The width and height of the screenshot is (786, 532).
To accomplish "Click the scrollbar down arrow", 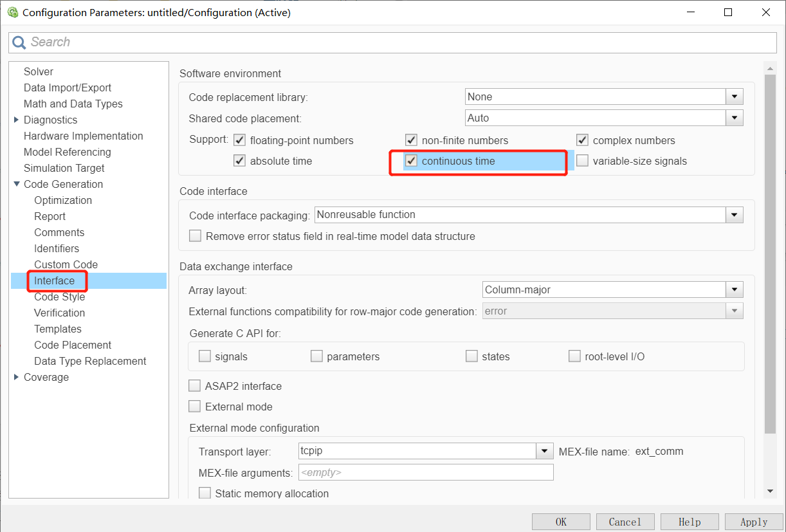I will [771, 491].
